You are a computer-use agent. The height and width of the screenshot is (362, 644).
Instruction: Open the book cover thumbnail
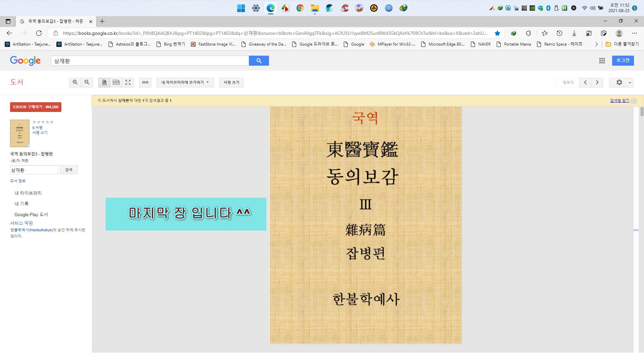click(x=20, y=133)
